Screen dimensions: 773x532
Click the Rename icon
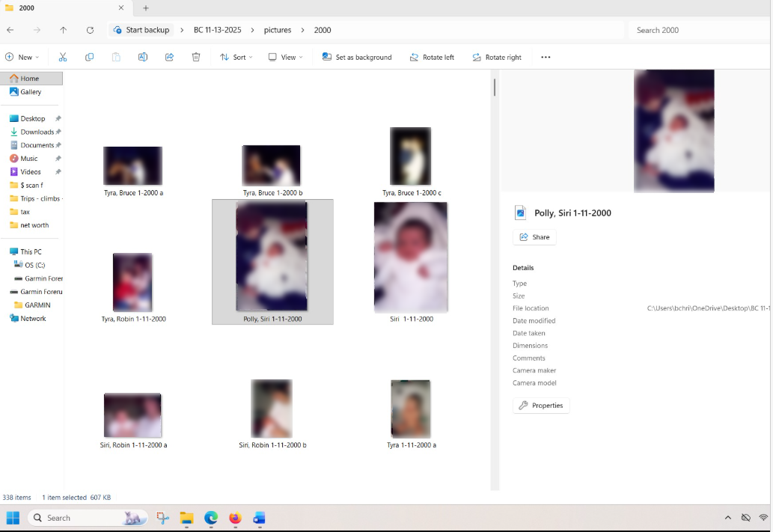[x=142, y=57]
